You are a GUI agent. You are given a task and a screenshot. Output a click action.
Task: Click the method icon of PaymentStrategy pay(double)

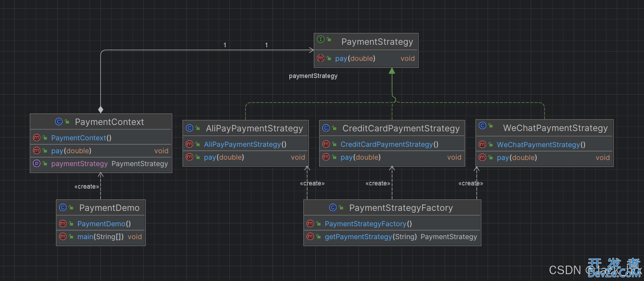click(x=321, y=58)
